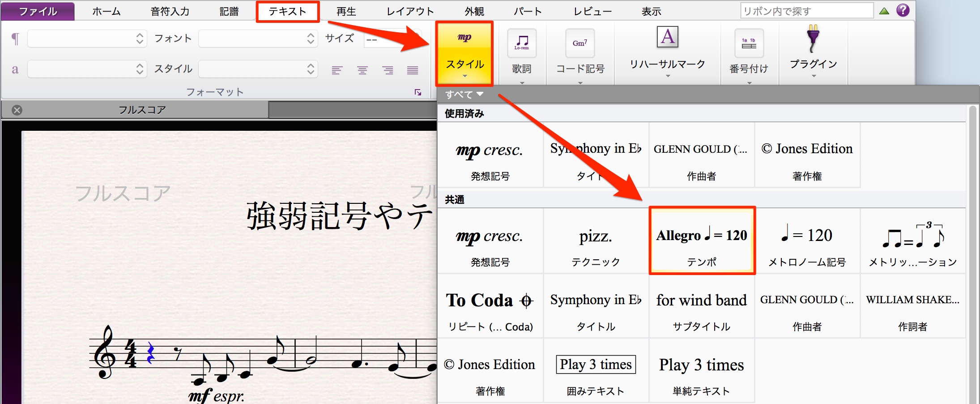Select the 単純テキスト plain text style
Screen dimensions: 980x404
coord(701,371)
